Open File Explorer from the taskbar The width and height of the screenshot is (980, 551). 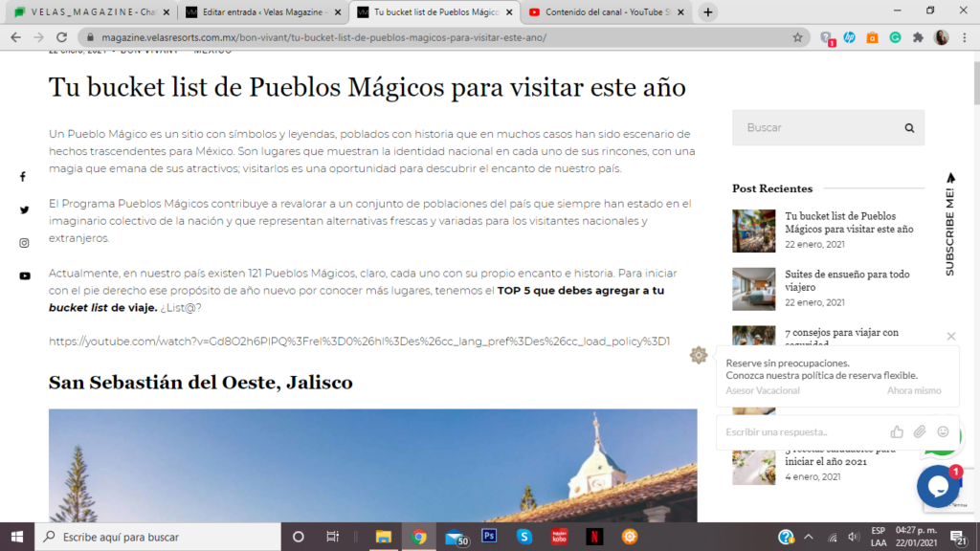383,537
